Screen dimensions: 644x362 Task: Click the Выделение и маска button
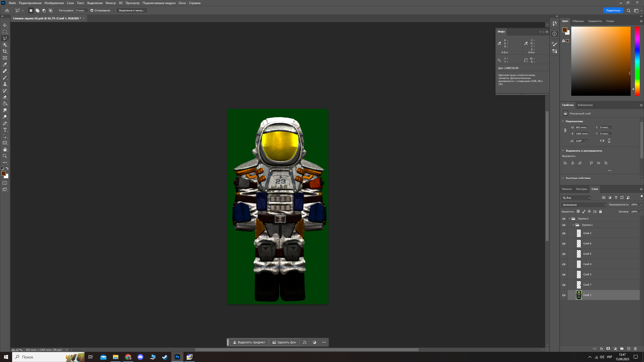[x=132, y=11]
